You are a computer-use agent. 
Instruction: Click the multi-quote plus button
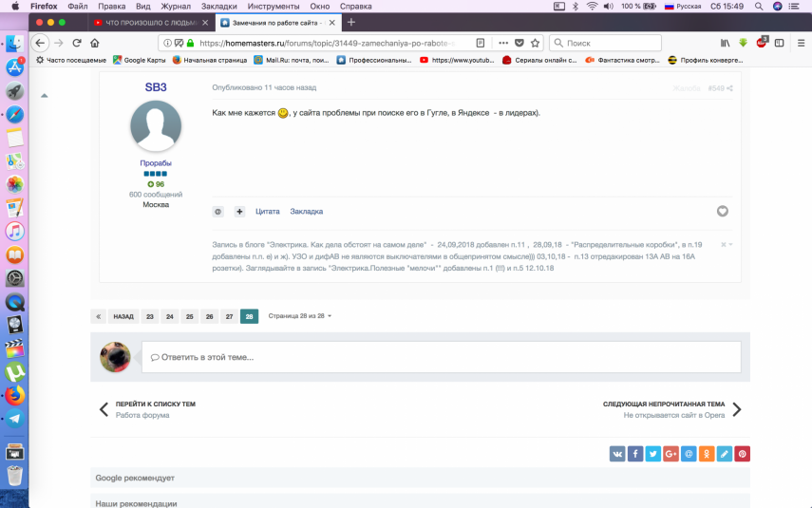pos(239,212)
